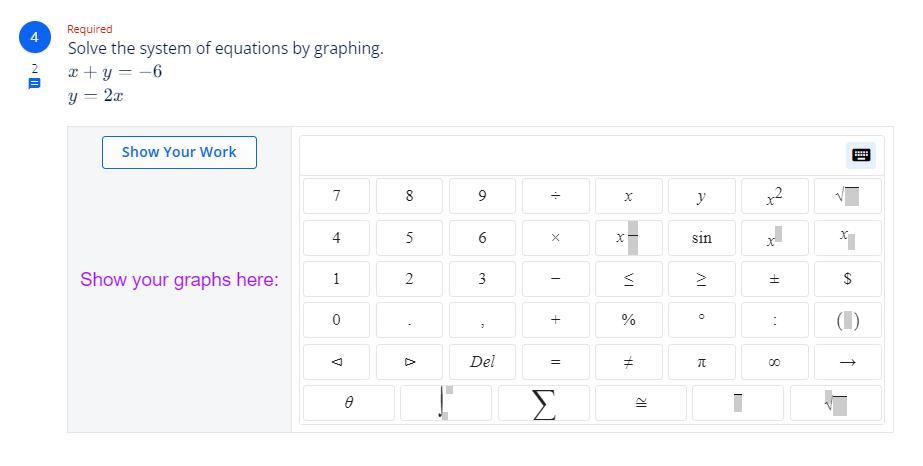Insert the fraction template key
923x466 pixels.
628,238
